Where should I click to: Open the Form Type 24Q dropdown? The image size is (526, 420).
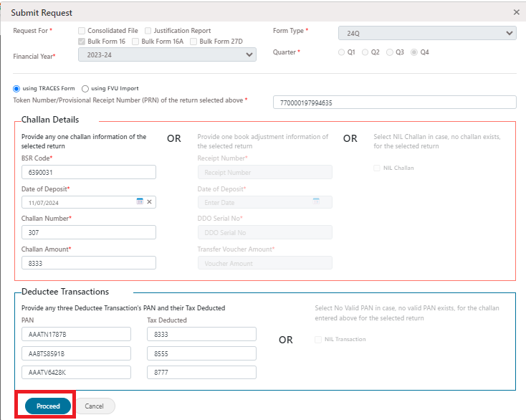(x=427, y=33)
